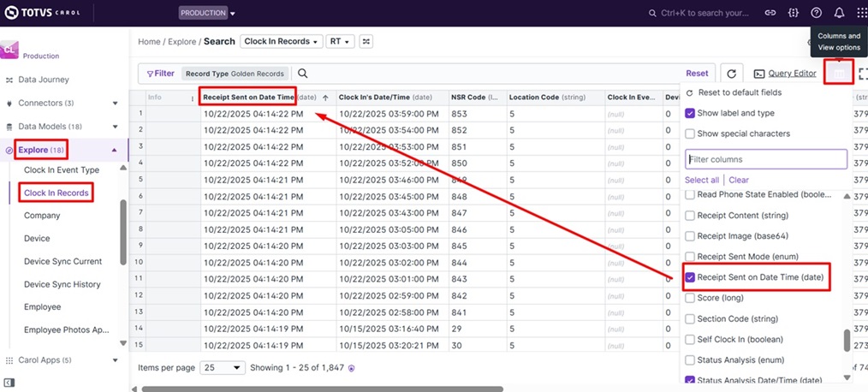This screenshot has width=868, height=392.
Task: Click the magnifier search icon in filter bar
Action: (x=303, y=73)
